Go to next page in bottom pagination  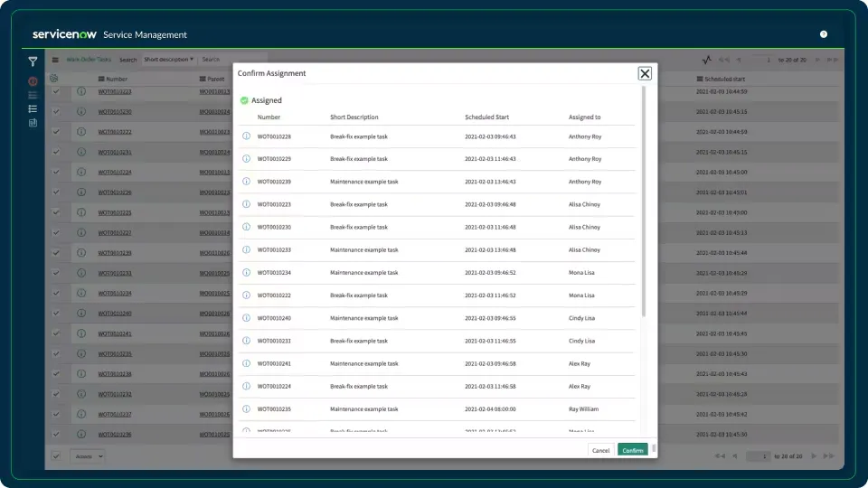[x=814, y=456]
